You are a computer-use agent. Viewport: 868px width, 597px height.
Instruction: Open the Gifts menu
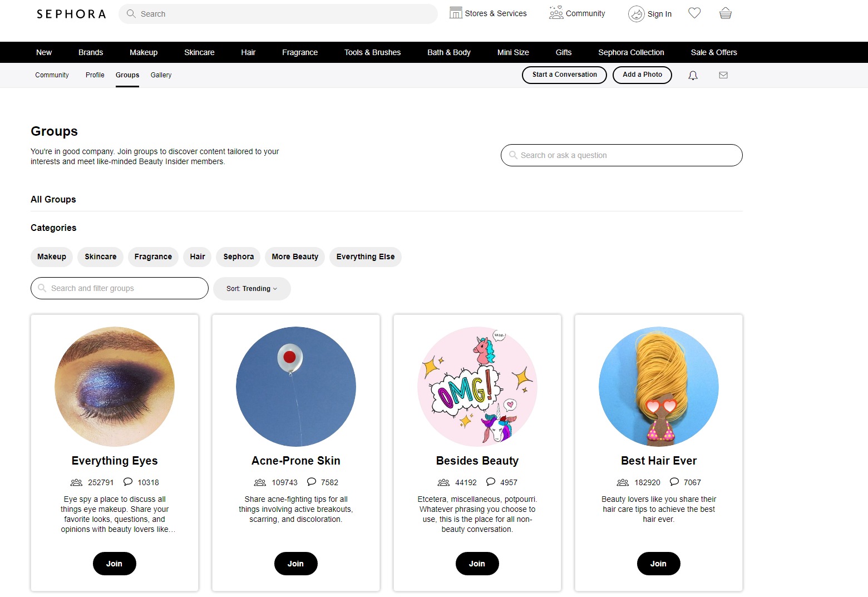[x=564, y=52]
